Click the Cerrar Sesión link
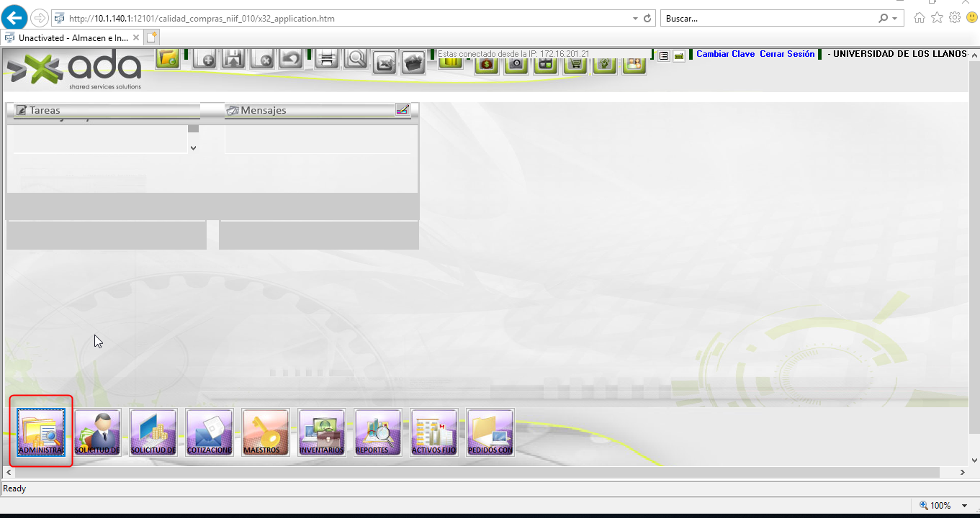The height and width of the screenshot is (518, 980). click(787, 54)
